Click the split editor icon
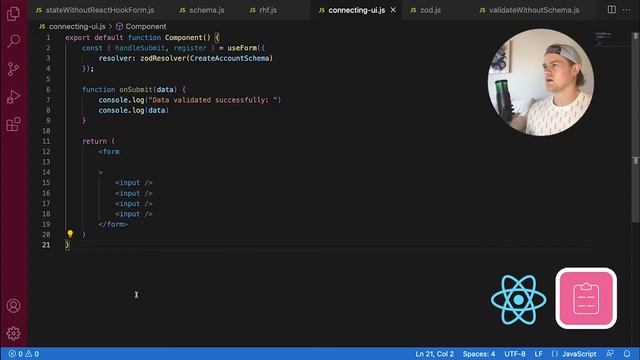 pyautogui.click(x=611, y=10)
